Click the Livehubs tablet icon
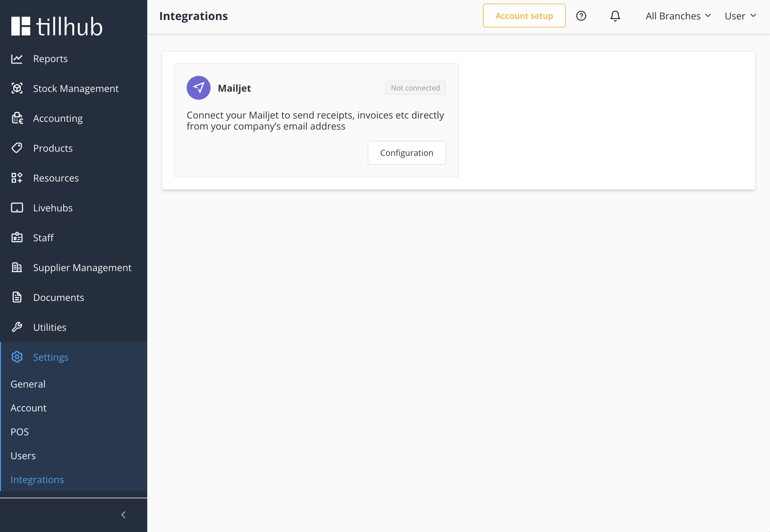Image resolution: width=770 pixels, height=532 pixels. coord(17,208)
